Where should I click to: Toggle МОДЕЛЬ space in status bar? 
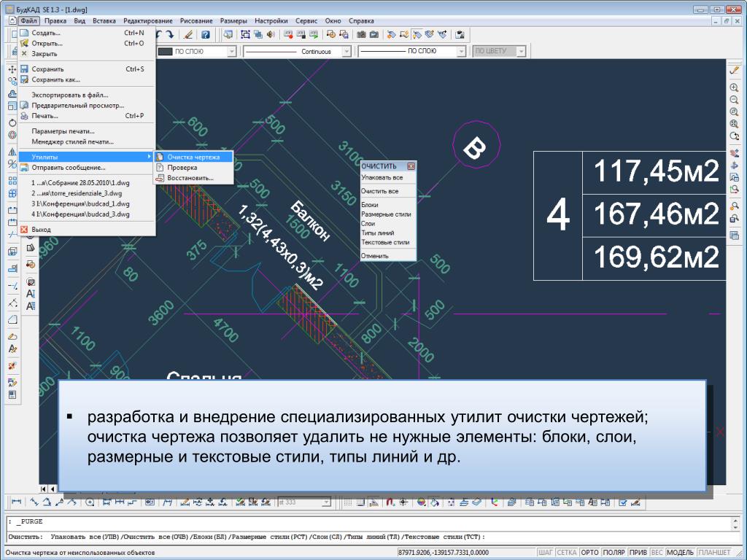pos(680,553)
